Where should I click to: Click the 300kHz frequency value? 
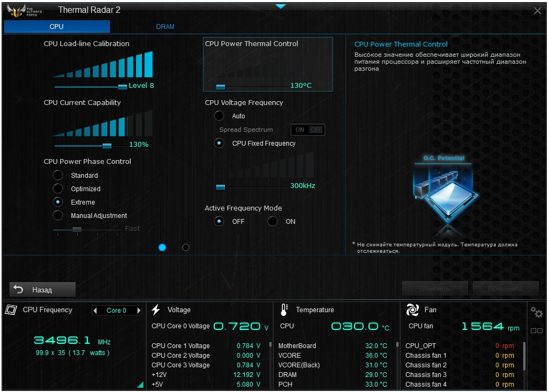303,185
